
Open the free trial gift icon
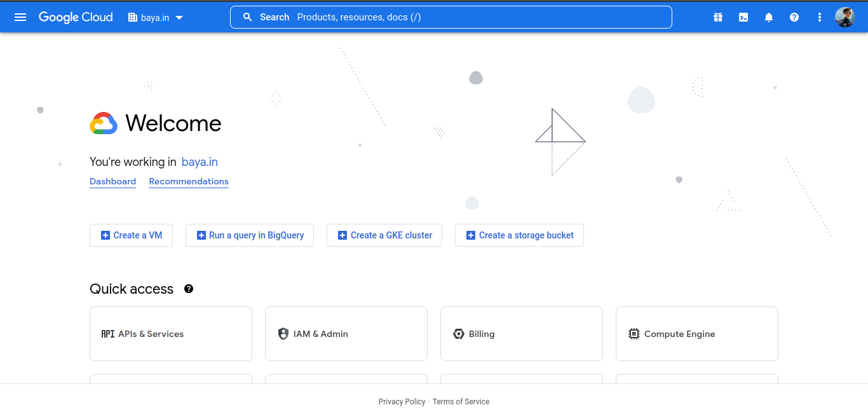tap(718, 17)
